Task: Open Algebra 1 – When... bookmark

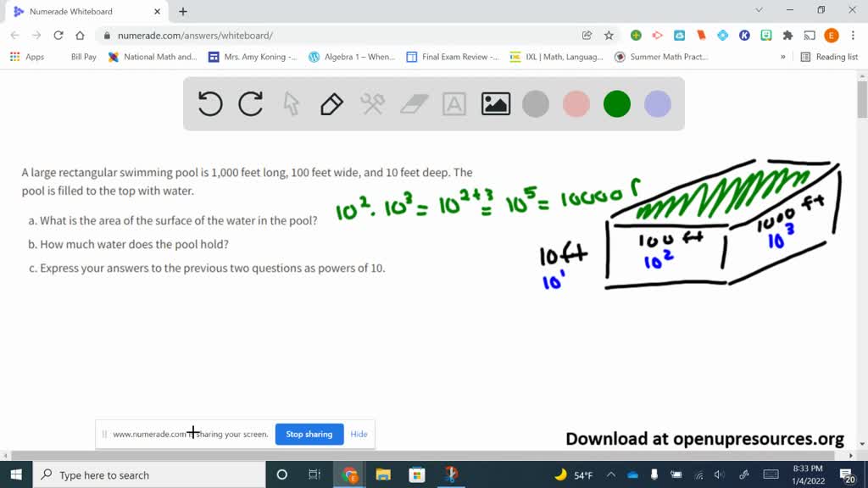Action: pyautogui.click(x=352, y=57)
